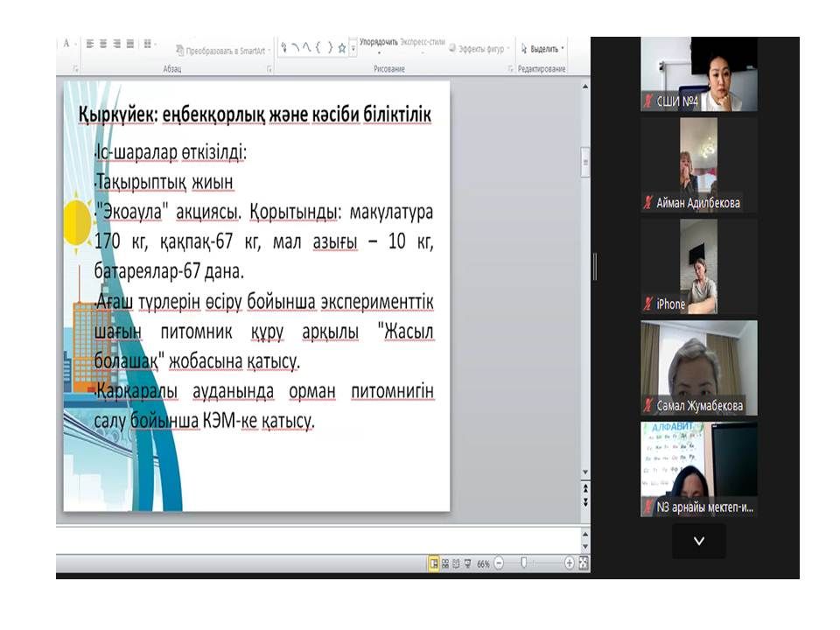The image size is (840, 630).
Task: Click the zoom in plus button
Action: pyautogui.click(x=569, y=563)
